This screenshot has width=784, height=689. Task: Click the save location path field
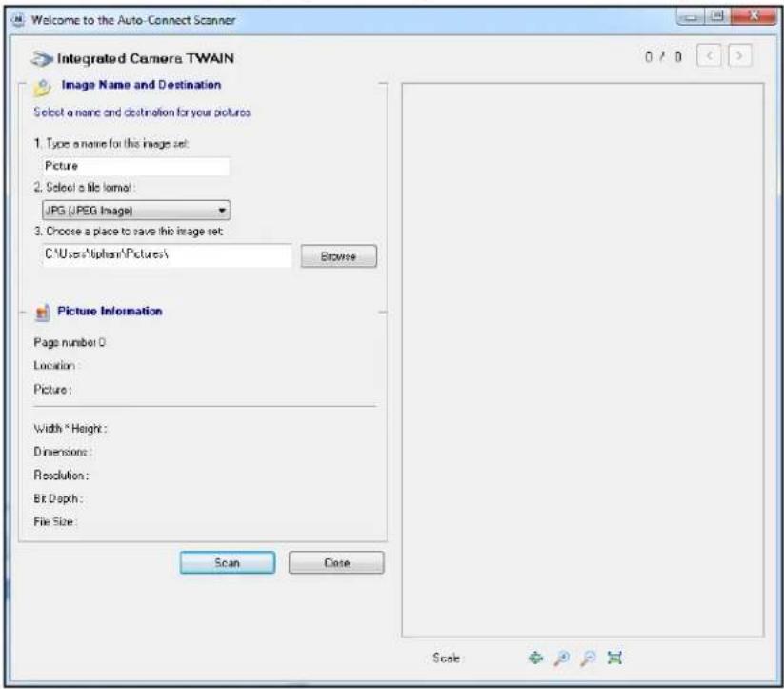[x=167, y=254]
